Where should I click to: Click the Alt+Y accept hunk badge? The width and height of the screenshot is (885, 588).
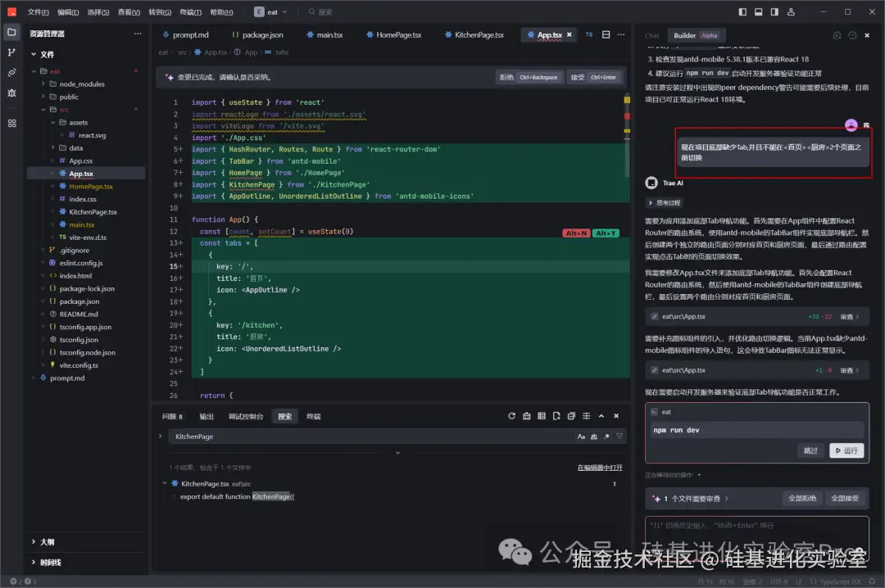[x=606, y=233]
